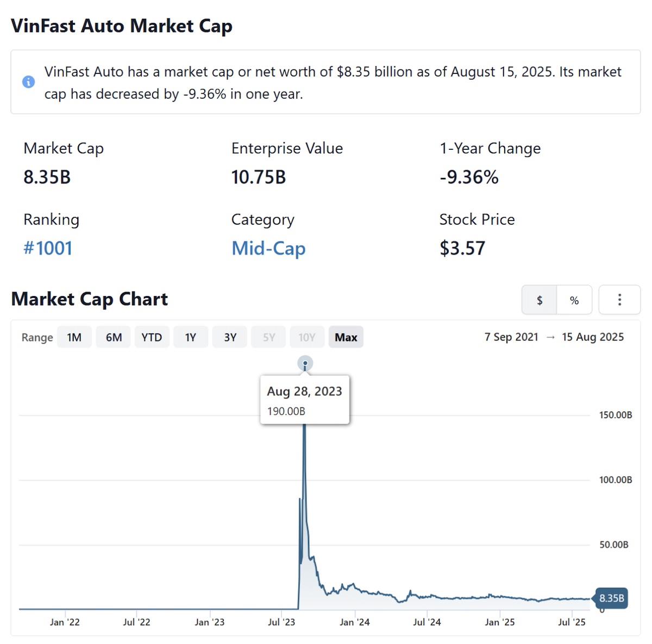
Task: Click the Jan '24 axis label
Action: click(x=355, y=622)
